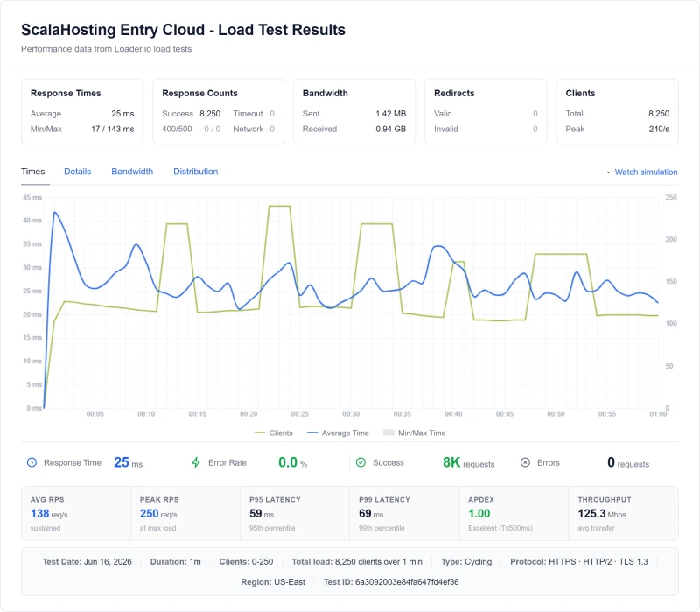Screen dimensions: 700x612
Task: Click the P99 LATENCY 69 ms metric
Action: 371,514
